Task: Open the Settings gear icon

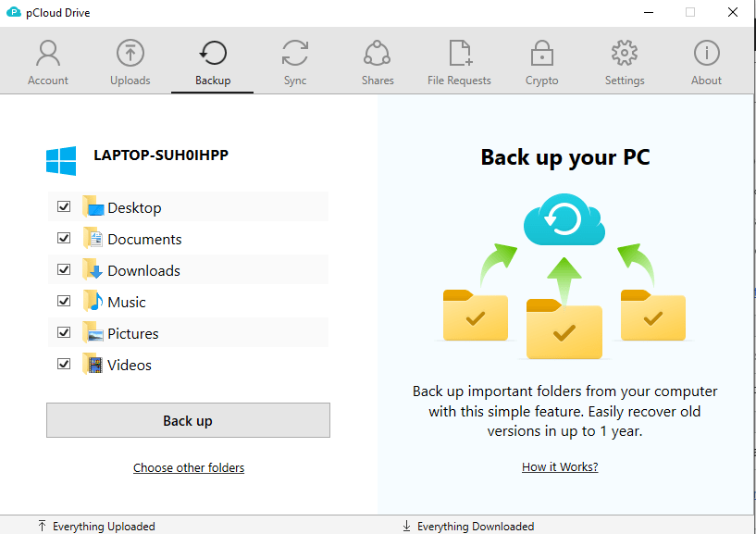Action: click(625, 53)
